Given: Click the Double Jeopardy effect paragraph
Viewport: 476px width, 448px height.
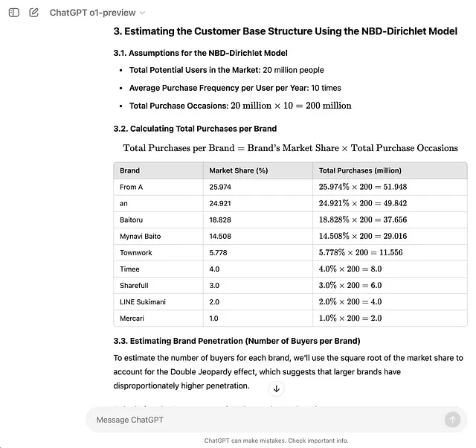Looking at the screenshot, I should [288, 372].
